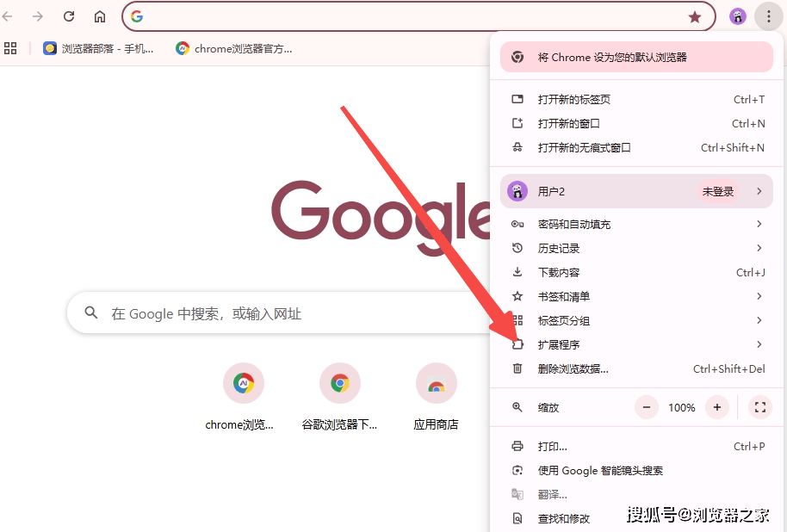Expand the 标签页分组 chevron
Viewport: 787px width, 532px height.
tap(759, 320)
